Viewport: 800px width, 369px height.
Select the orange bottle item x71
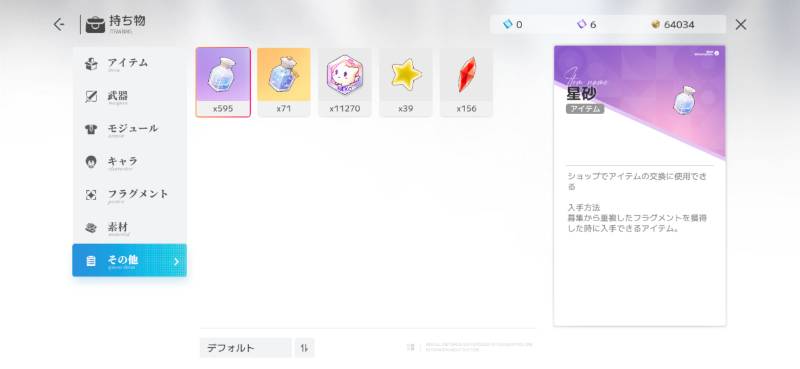(x=284, y=82)
